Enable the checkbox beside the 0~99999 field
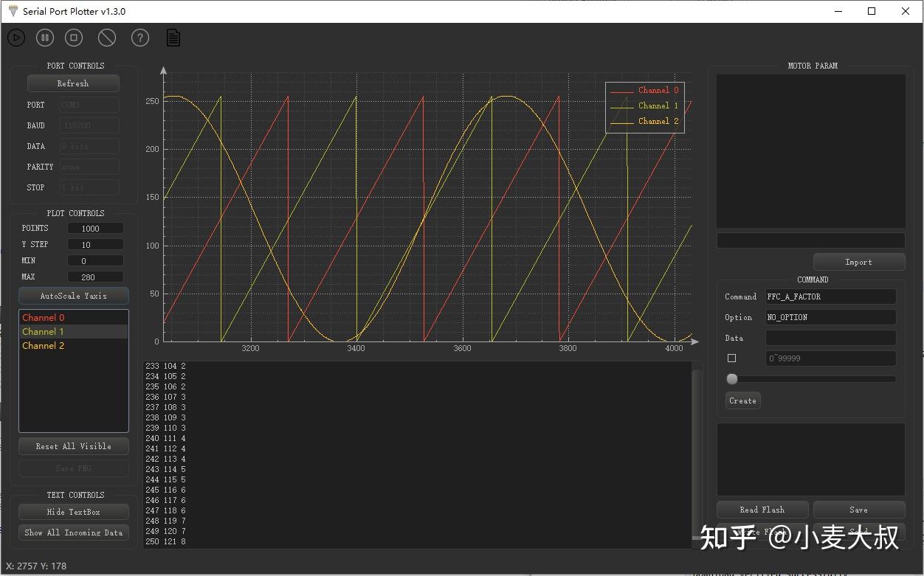Image resolution: width=924 pixels, height=576 pixels. coord(731,358)
